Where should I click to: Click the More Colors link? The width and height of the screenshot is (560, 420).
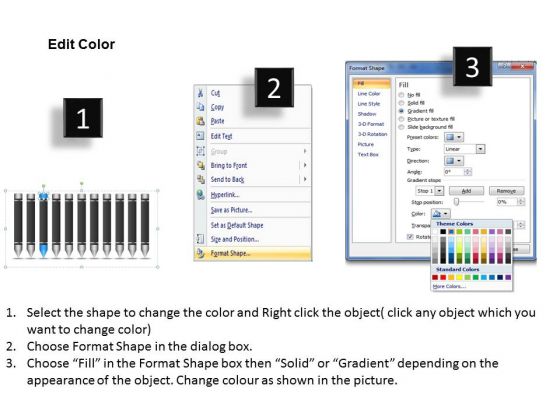pos(449,286)
